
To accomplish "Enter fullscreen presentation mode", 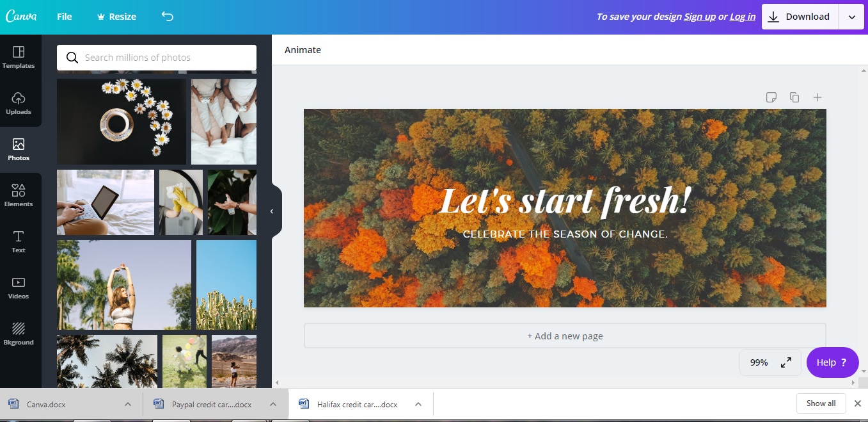I will (786, 362).
